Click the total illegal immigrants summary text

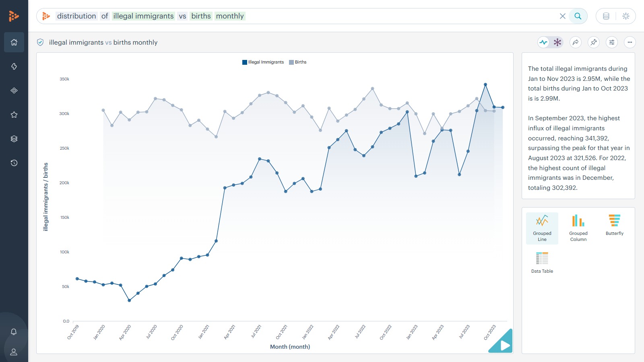(579, 83)
